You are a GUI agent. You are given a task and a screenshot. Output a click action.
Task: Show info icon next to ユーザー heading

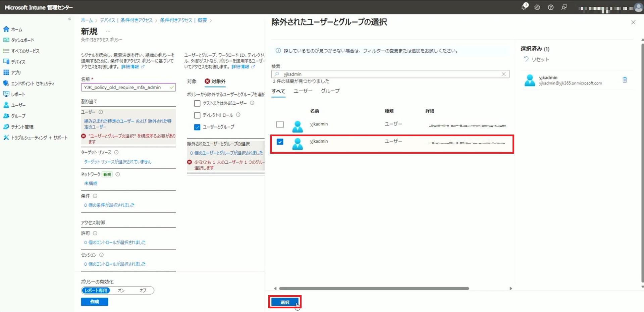pos(101,112)
